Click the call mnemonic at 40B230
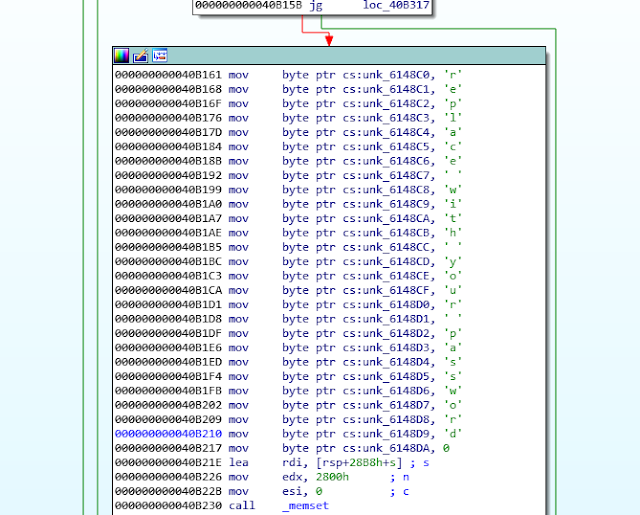The image size is (640, 515). click(x=242, y=505)
